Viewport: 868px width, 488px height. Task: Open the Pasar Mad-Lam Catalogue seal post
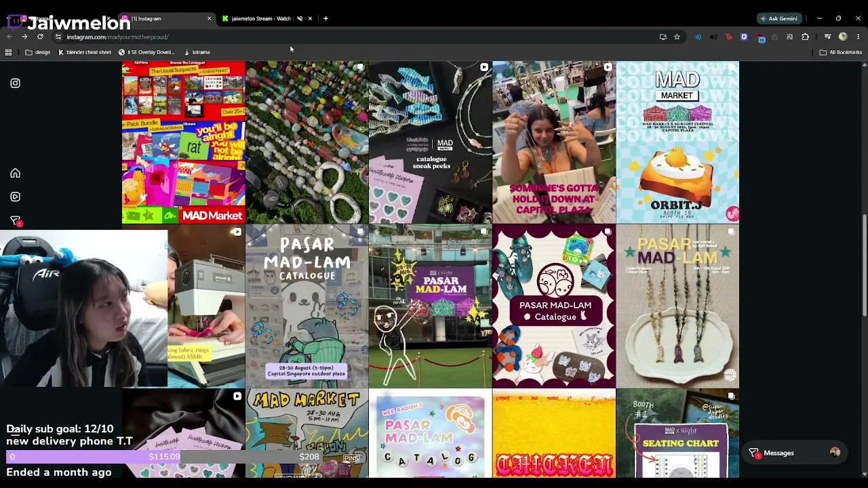(x=307, y=306)
